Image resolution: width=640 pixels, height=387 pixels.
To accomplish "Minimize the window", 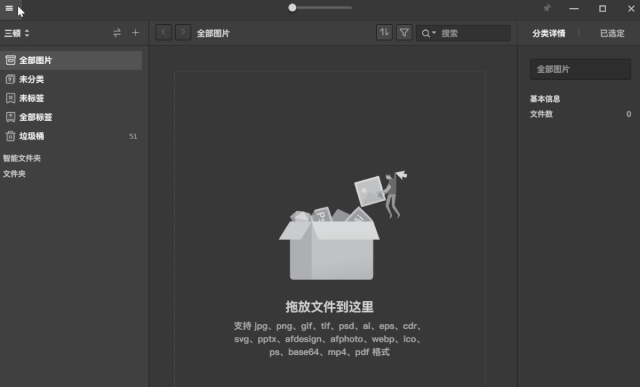I will 574,9.
